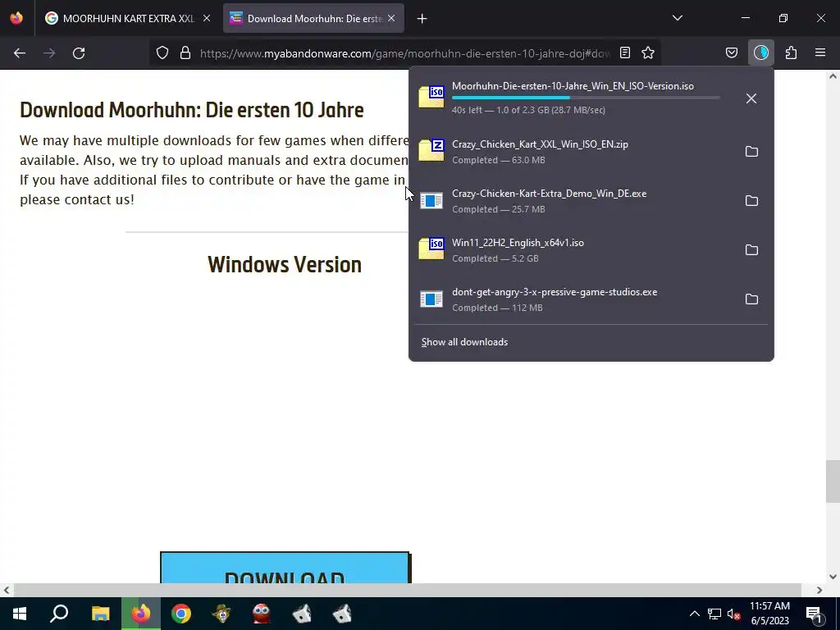
Task: Open File Explorer from taskbar
Action: (100, 614)
